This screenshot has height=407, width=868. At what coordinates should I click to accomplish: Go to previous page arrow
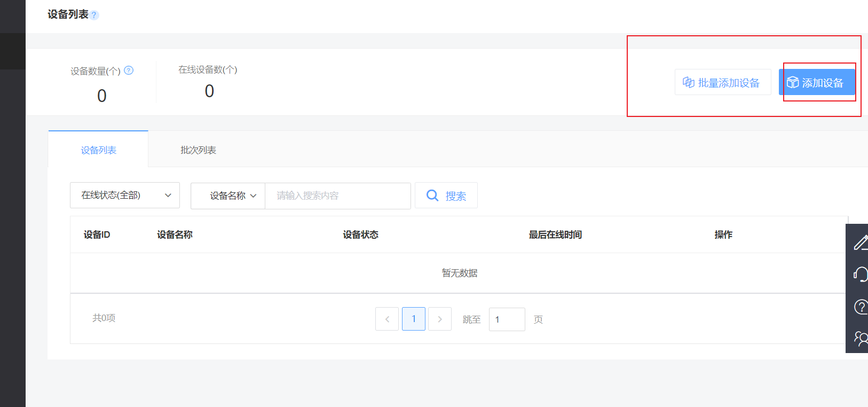(387, 319)
